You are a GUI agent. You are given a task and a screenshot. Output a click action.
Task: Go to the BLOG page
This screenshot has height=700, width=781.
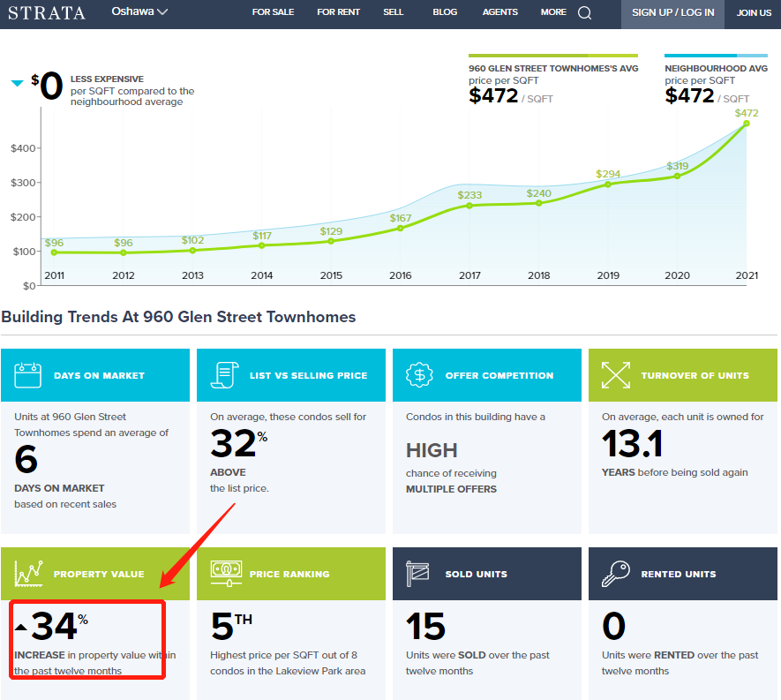(x=445, y=12)
